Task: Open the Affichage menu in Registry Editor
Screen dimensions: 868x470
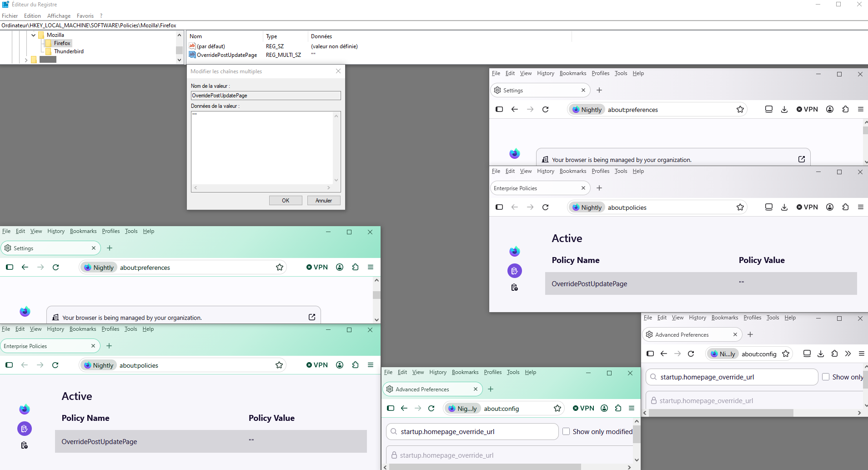Action: [59, 16]
